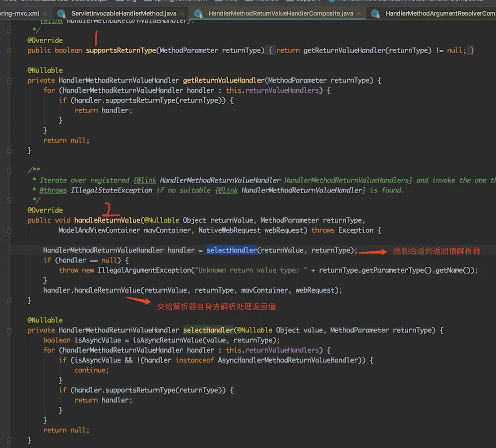Click the ServletInvocableHandlerMethod class file icon
This screenshot has width=496, height=448.
(x=62, y=13)
